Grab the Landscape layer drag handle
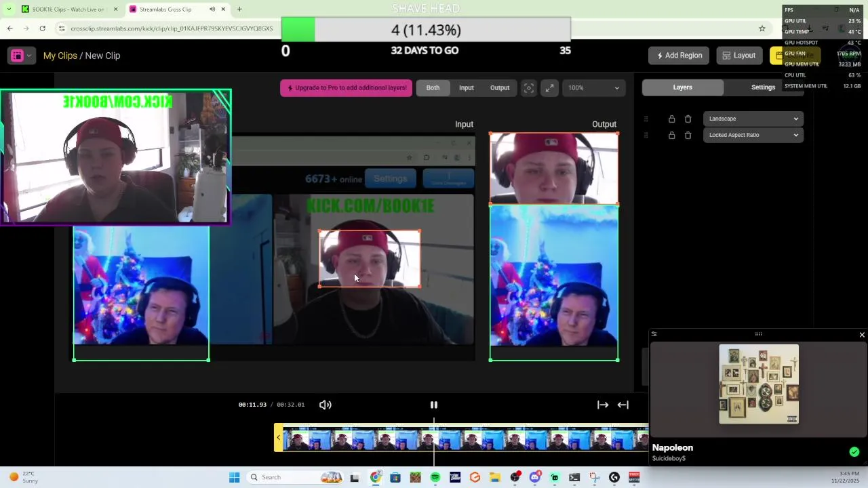 point(646,119)
